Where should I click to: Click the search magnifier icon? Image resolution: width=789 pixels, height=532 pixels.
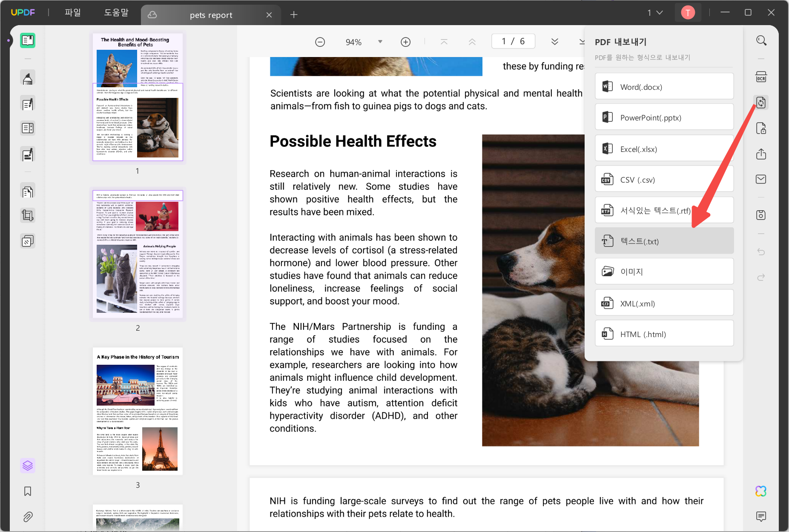tap(761, 41)
